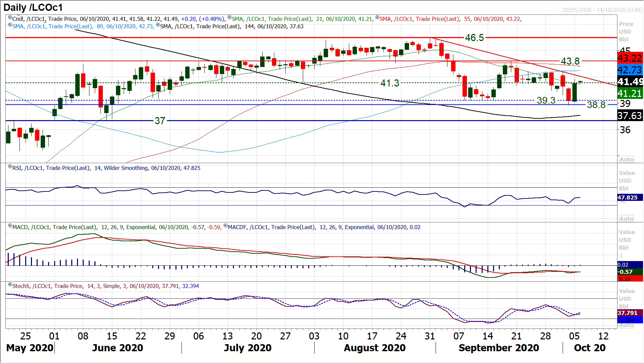This screenshot has width=644, height=363.
Task: Click the 38.8 support level label
Action: (x=596, y=105)
